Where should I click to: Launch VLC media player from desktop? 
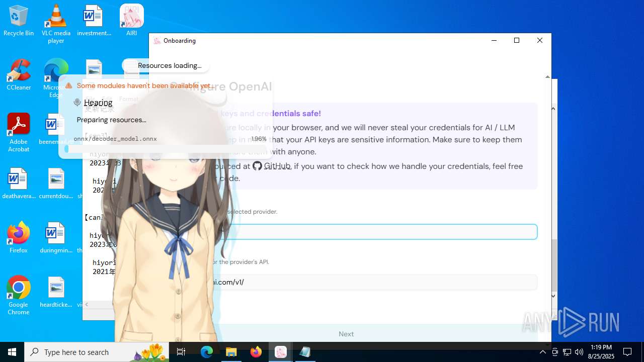(56, 24)
